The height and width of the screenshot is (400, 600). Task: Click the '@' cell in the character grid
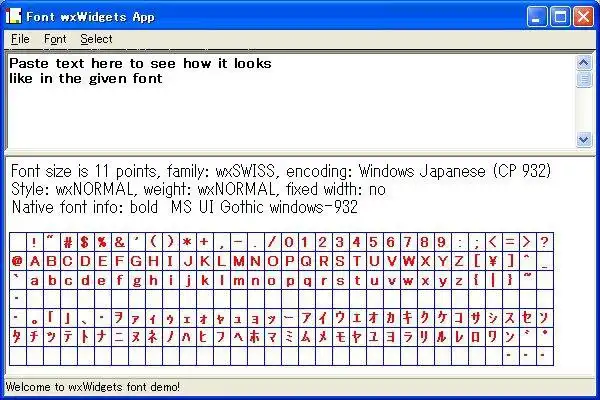click(18, 261)
